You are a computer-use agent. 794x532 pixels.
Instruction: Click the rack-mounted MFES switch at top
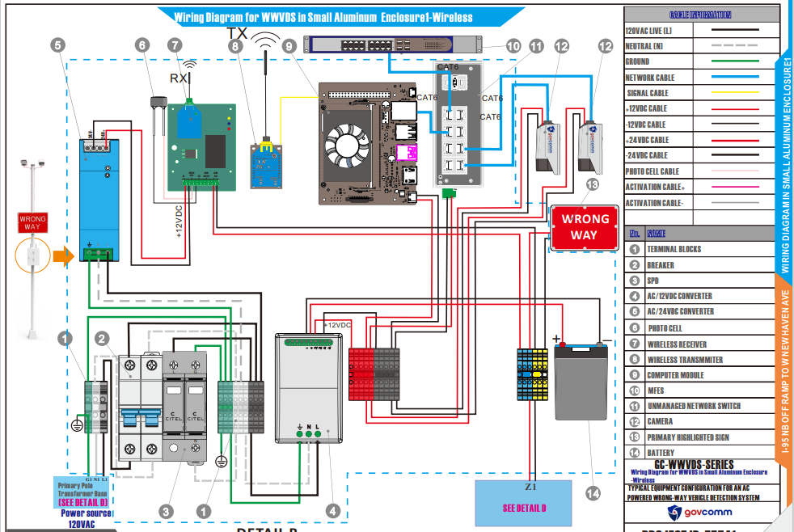[x=392, y=44]
